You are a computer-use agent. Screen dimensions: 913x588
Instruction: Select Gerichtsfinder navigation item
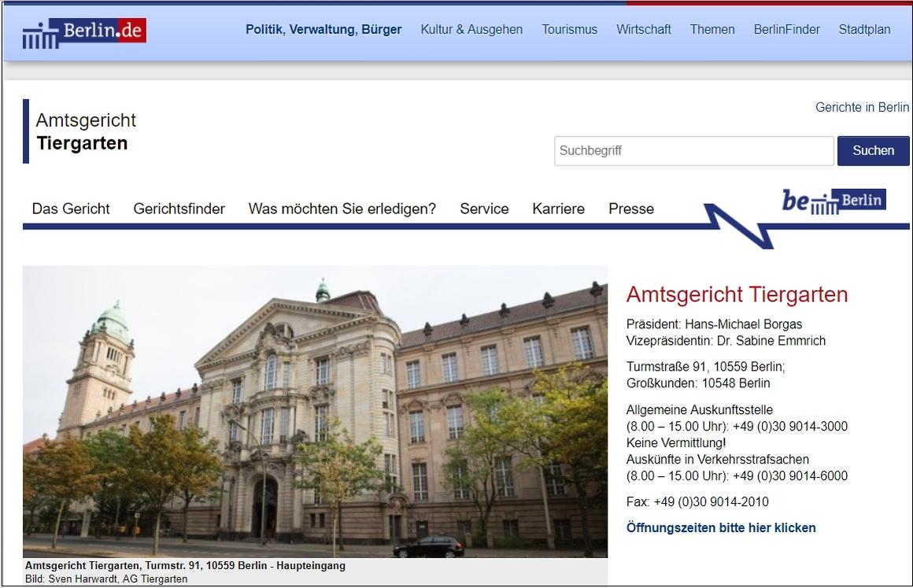pos(179,209)
